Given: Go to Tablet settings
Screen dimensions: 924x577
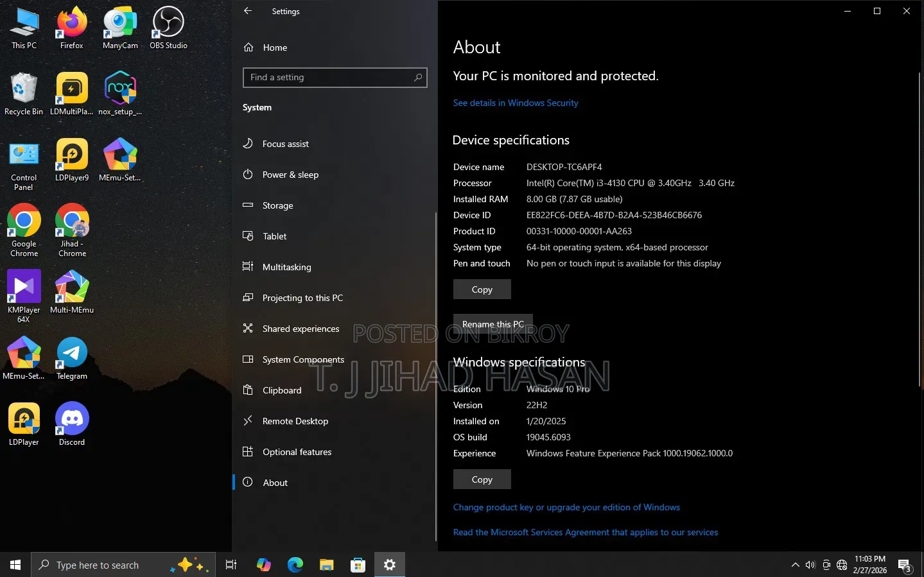Looking at the screenshot, I should (274, 236).
